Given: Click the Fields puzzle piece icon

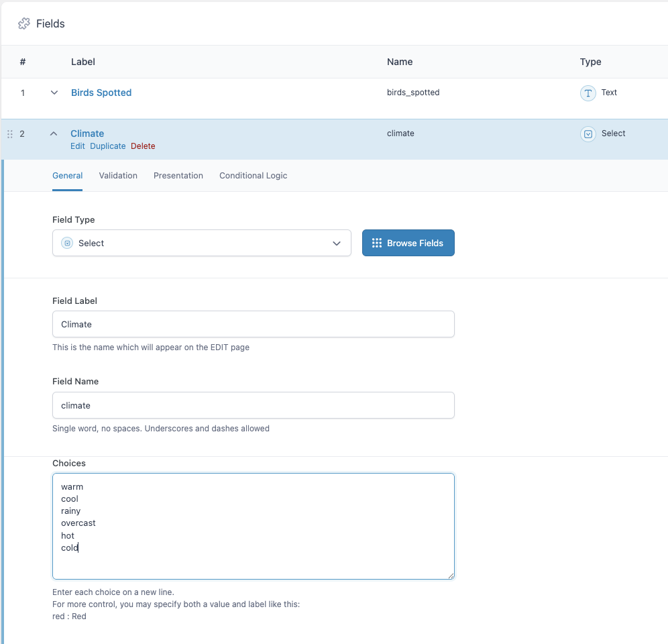Looking at the screenshot, I should [24, 23].
